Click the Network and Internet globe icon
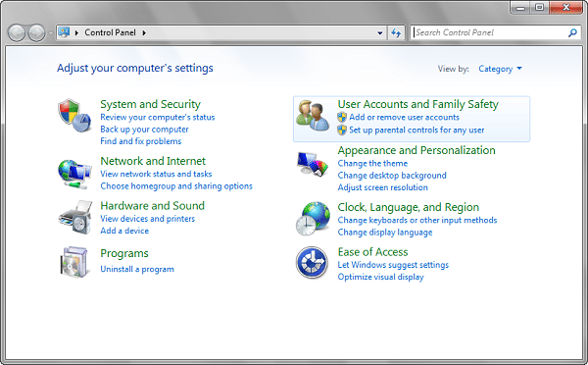588x365 pixels. [x=74, y=174]
